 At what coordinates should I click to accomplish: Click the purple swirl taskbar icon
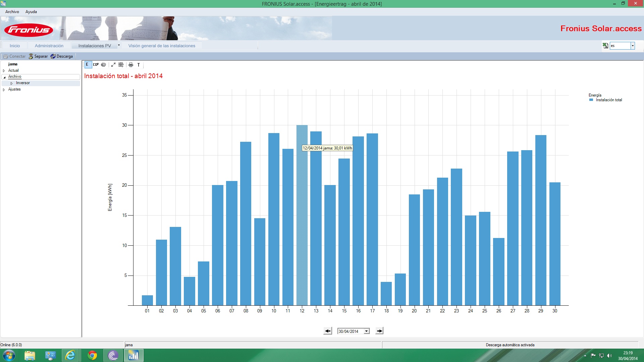[113, 355]
